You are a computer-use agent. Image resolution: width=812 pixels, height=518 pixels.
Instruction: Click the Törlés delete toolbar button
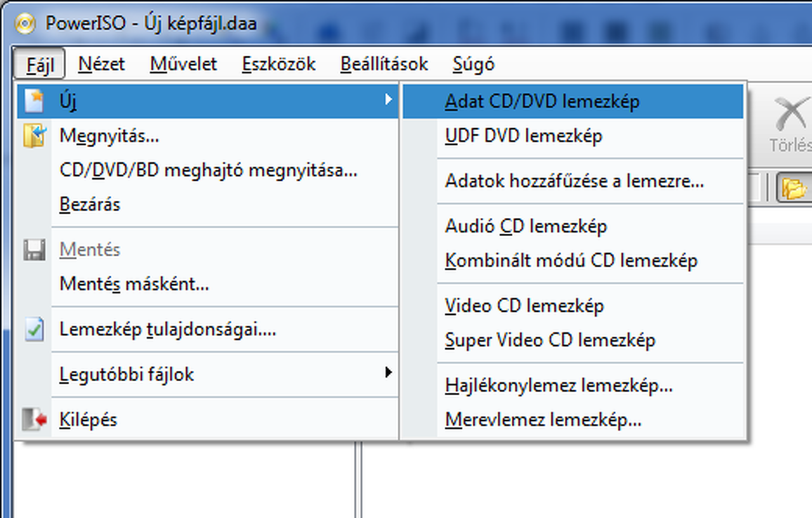(x=790, y=124)
